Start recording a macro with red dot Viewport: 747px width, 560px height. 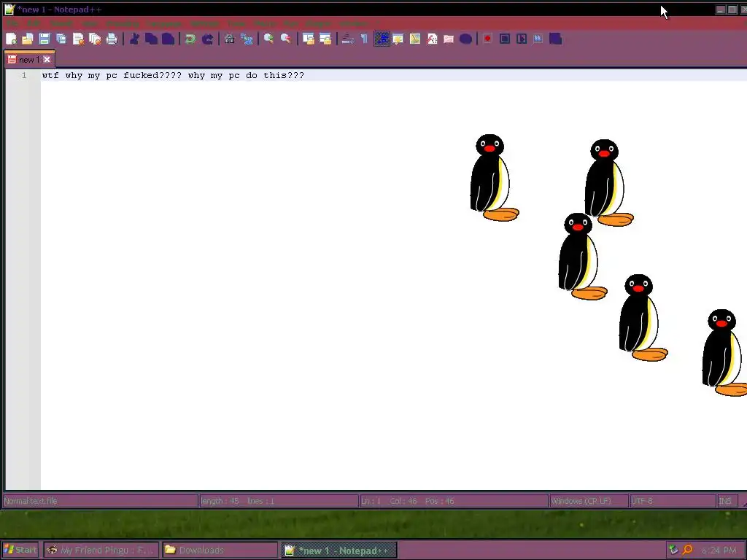click(x=487, y=39)
